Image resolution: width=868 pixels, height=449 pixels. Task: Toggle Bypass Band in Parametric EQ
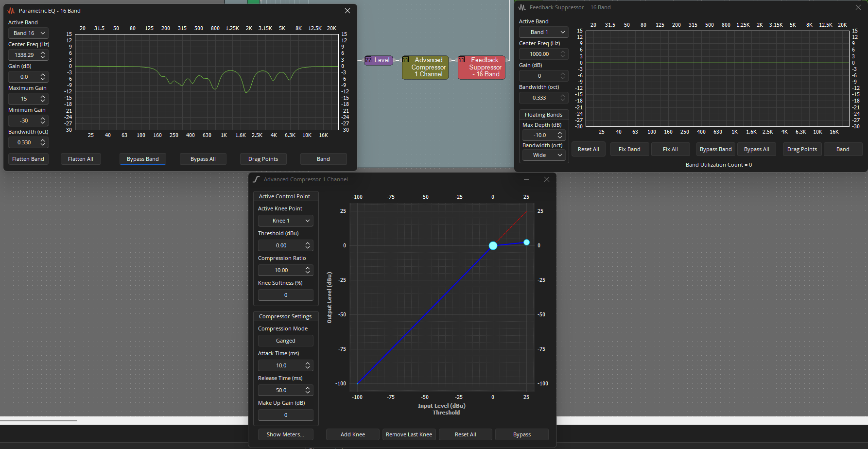point(142,159)
